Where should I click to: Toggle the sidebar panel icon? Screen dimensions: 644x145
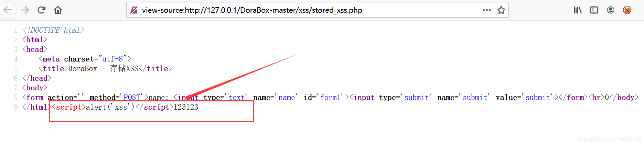tap(594, 10)
